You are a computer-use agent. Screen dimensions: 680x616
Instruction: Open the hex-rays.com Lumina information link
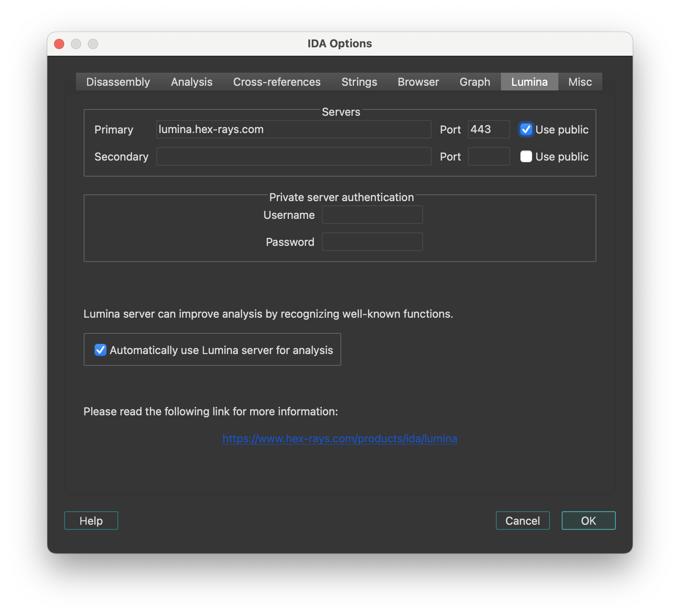tap(340, 439)
